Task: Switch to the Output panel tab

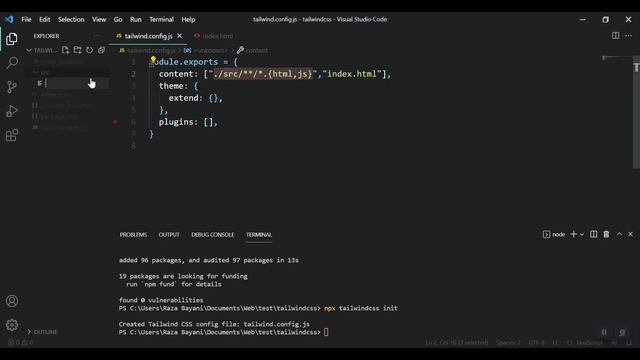Action: pos(169,235)
